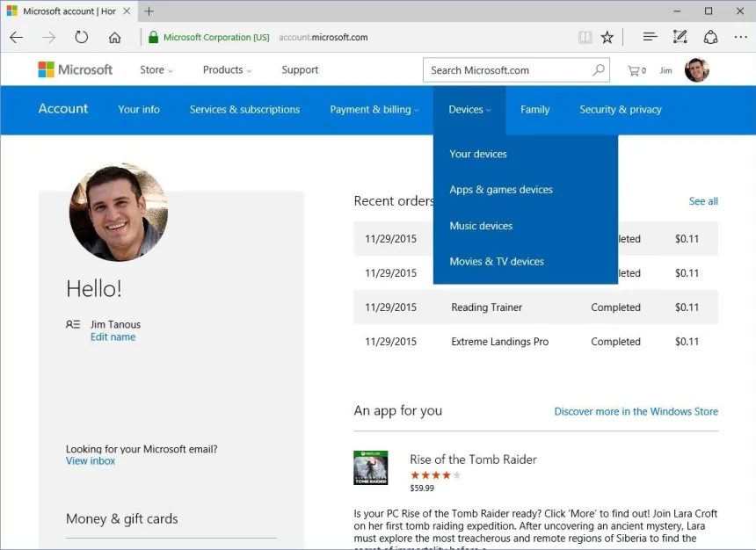Screen dimensions: 756x550
Task: Click the Jim Tanous name text
Action: tap(116, 324)
